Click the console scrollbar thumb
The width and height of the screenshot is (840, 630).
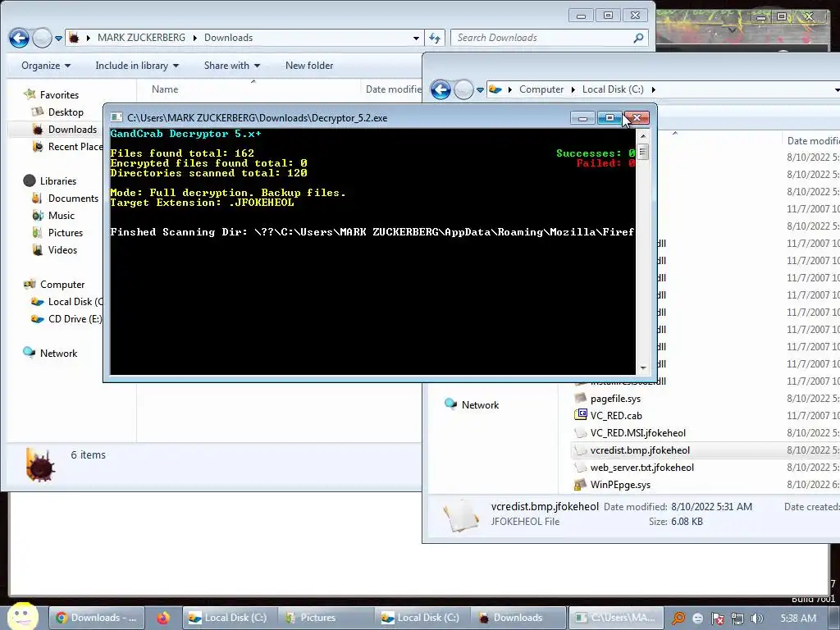point(643,152)
